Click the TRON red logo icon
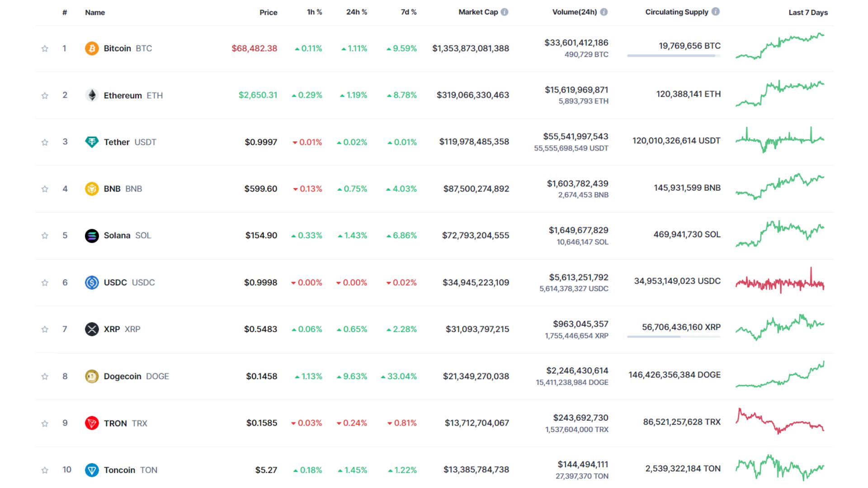Image resolution: width=868 pixels, height=488 pixels. [x=92, y=423]
